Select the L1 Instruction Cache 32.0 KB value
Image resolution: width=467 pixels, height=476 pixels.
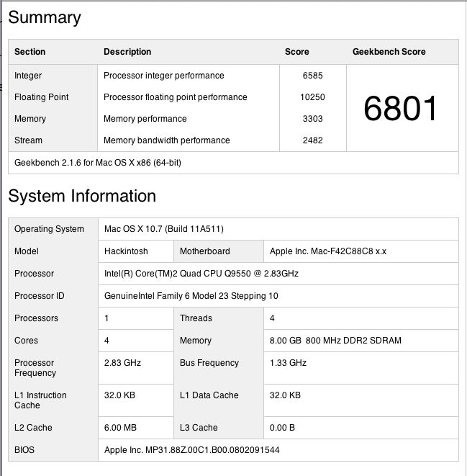coord(119,395)
